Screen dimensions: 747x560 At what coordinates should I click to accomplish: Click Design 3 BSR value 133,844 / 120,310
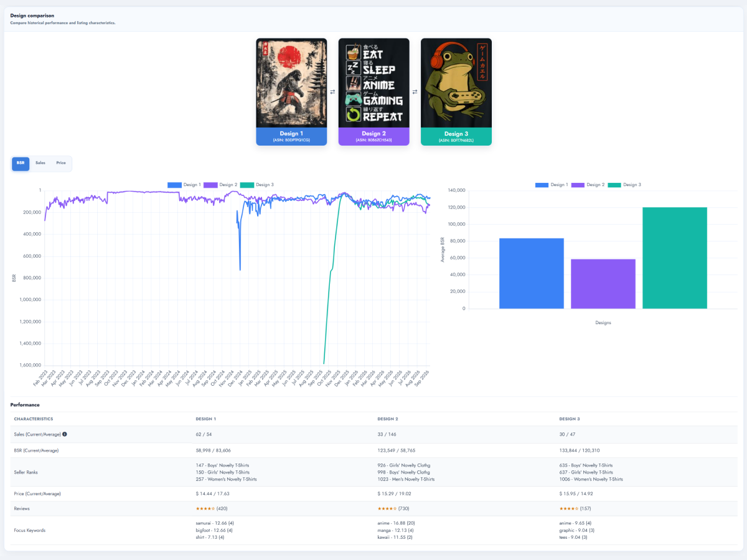click(x=580, y=450)
